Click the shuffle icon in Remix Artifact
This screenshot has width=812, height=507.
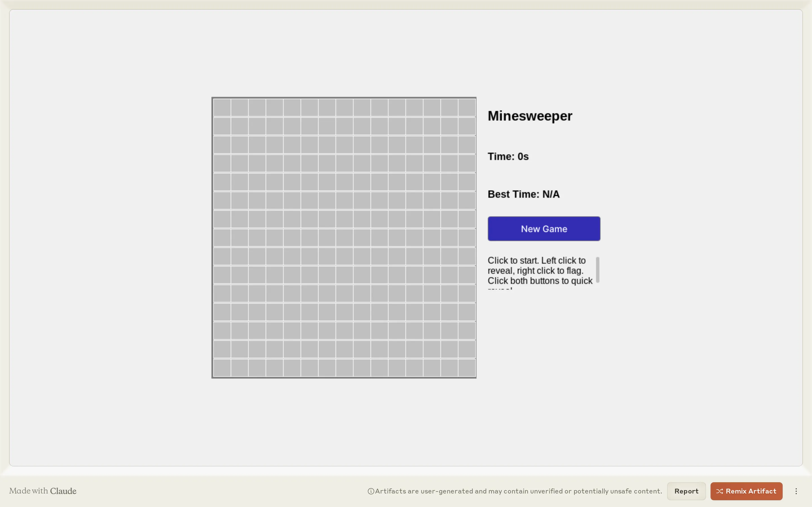720,491
